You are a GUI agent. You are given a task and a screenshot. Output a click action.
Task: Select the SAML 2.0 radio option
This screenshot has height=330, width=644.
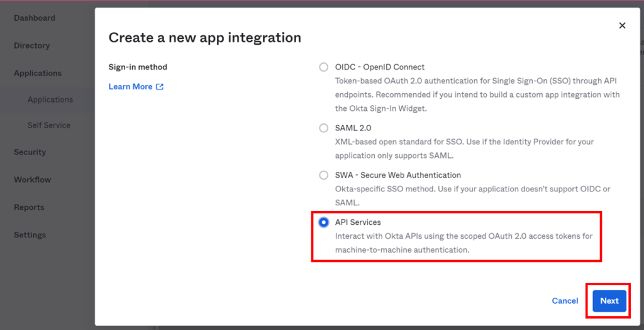pos(324,128)
